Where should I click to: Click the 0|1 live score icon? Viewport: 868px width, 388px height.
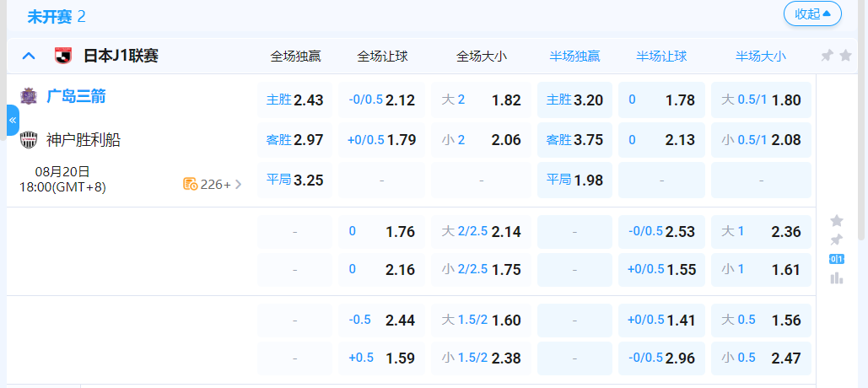click(x=837, y=259)
